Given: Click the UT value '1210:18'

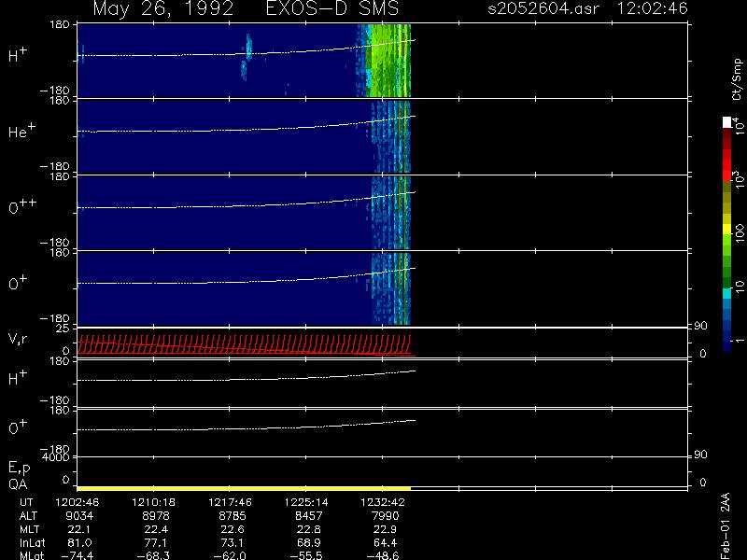Looking at the screenshot, I should click(x=153, y=502).
